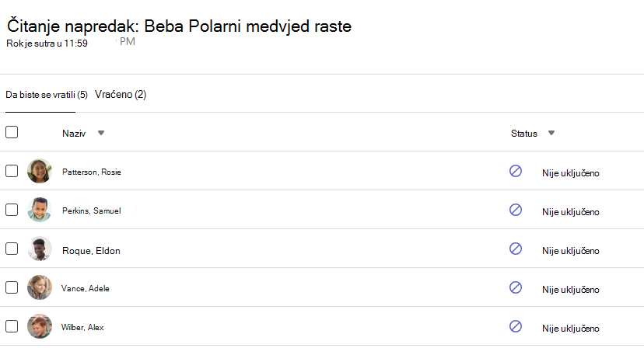
Task: Click the status icon beside Eldon Roque
Action: (516, 249)
